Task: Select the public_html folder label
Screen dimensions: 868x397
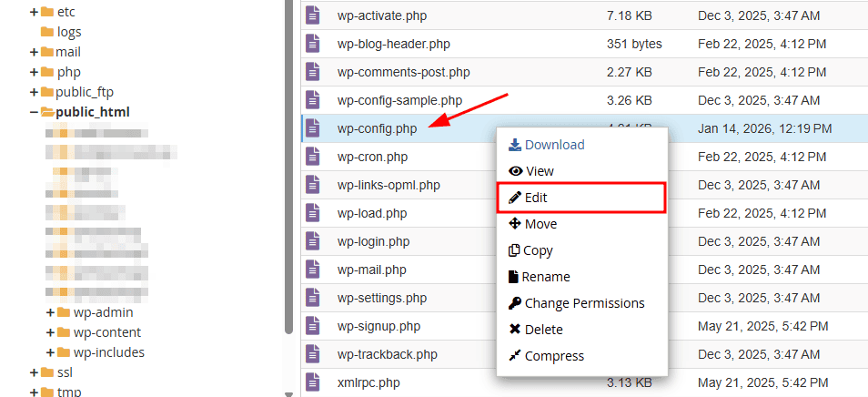Action: tap(93, 112)
